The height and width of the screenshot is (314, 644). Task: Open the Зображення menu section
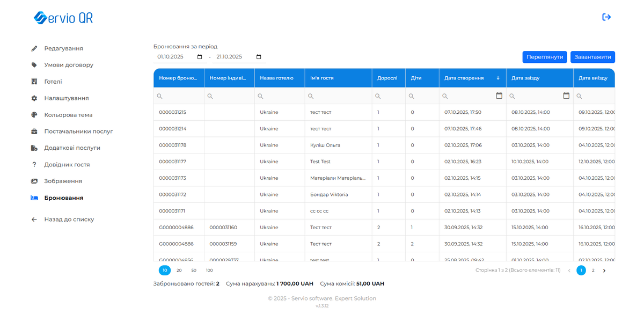pos(63,181)
